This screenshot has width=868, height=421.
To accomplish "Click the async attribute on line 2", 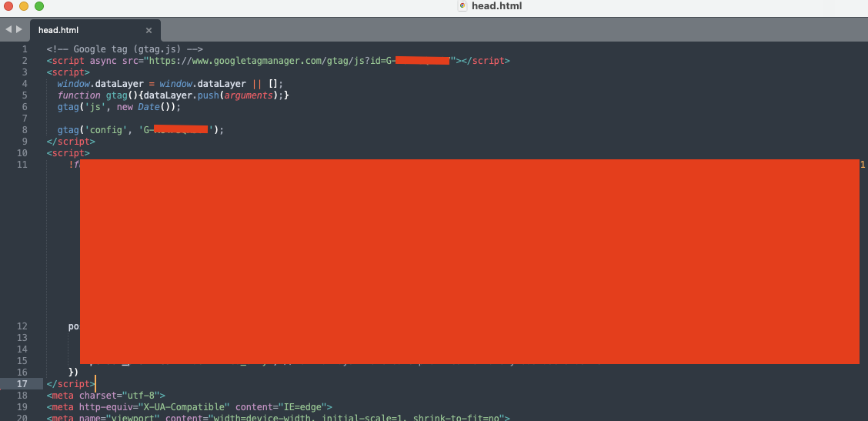I will point(104,61).
